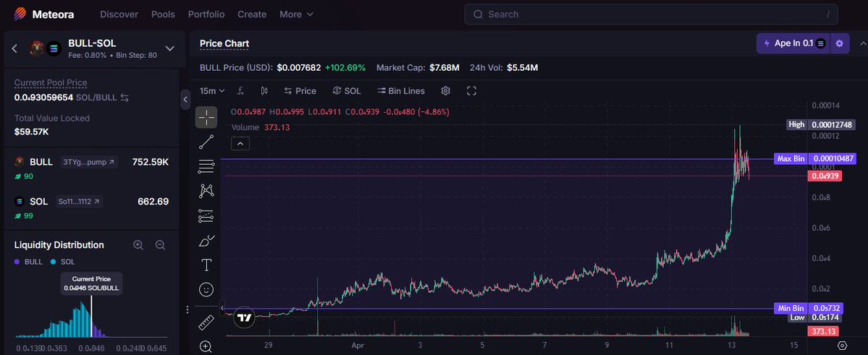This screenshot has width=868, height=355.
Task: Go back using left arrow
Action: (15, 48)
